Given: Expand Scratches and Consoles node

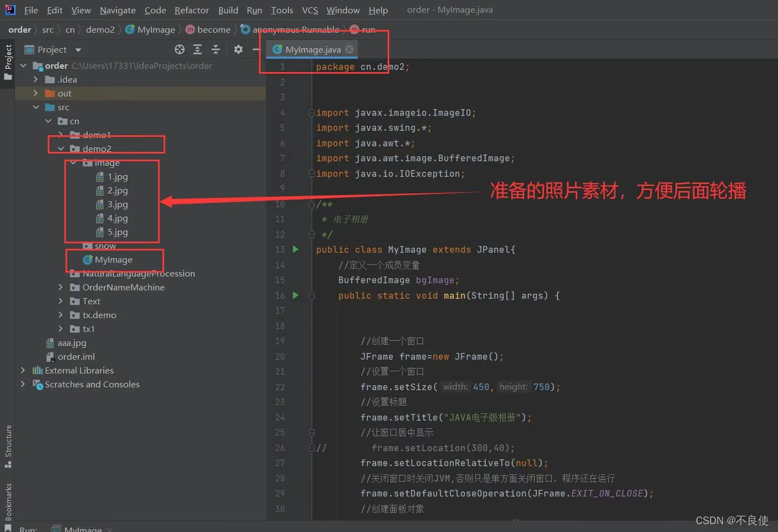Looking at the screenshot, I should pos(23,384).
